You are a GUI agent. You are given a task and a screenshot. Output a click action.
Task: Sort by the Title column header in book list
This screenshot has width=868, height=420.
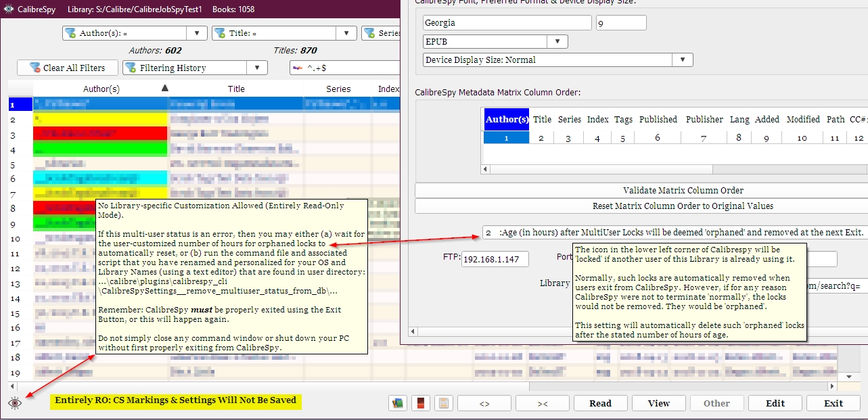236,89
